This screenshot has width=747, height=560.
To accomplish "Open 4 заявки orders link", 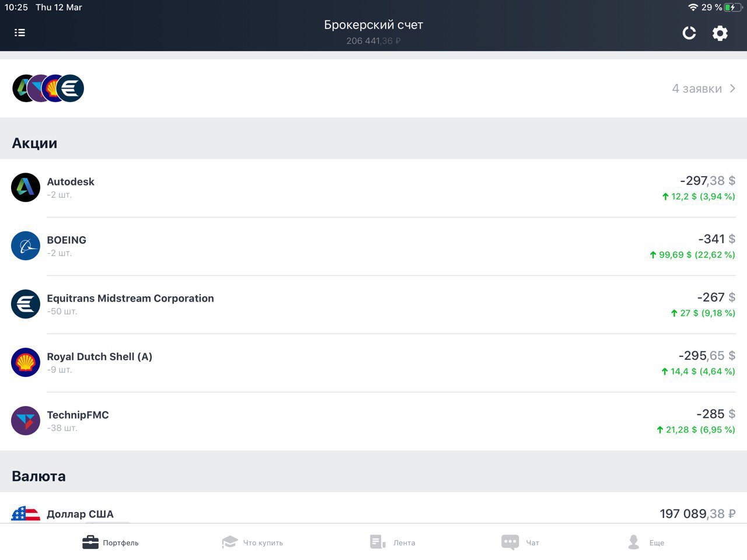I will click(x=697, y=89).
